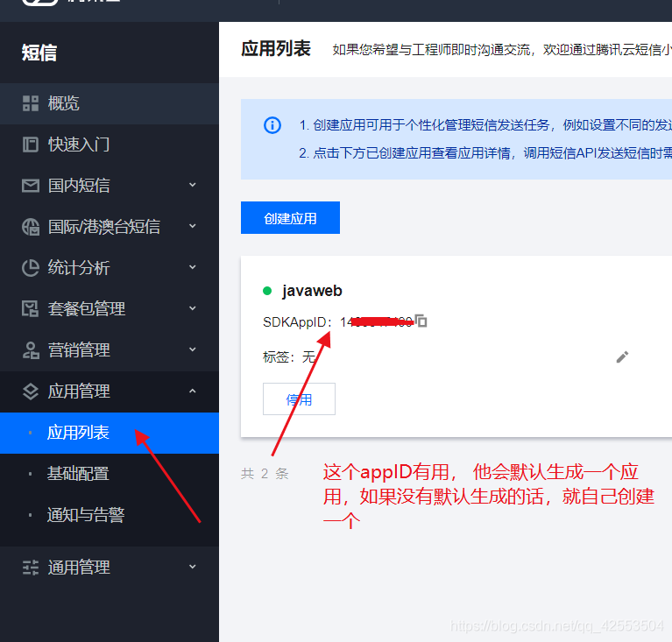Edit the 标签 with pencil icon
Screen dimensions: 672x642
pos(622,357)
